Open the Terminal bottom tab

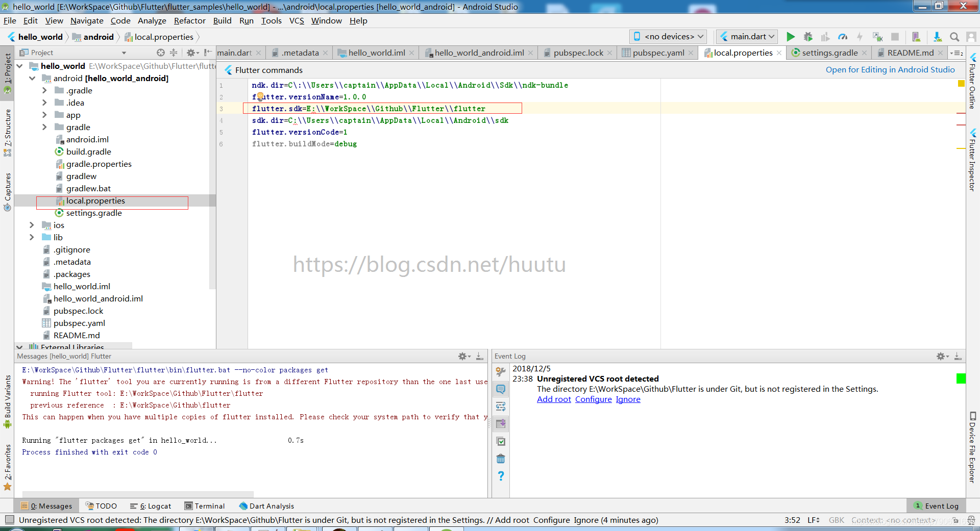click(205, 506)
